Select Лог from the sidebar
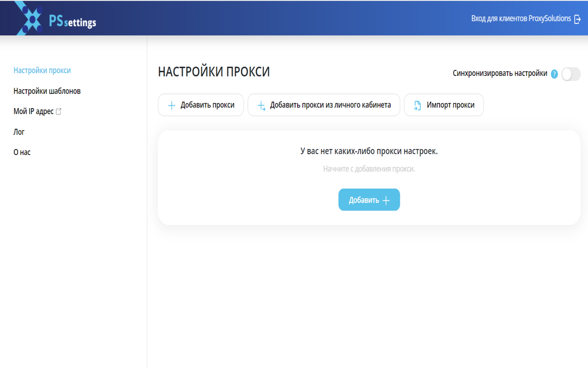The width and height of the screenshot is (588, 368). pyautogui.click(x=19, y=132)
